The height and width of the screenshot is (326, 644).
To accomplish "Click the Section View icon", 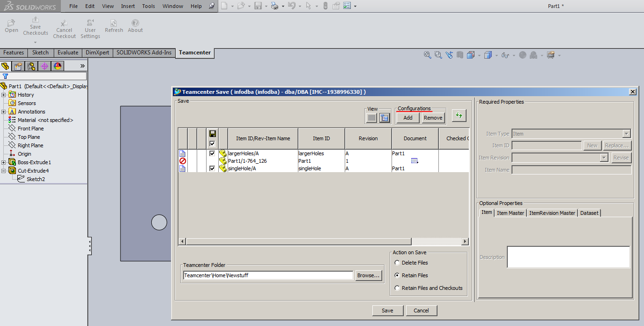I will (x=460, y=55).
